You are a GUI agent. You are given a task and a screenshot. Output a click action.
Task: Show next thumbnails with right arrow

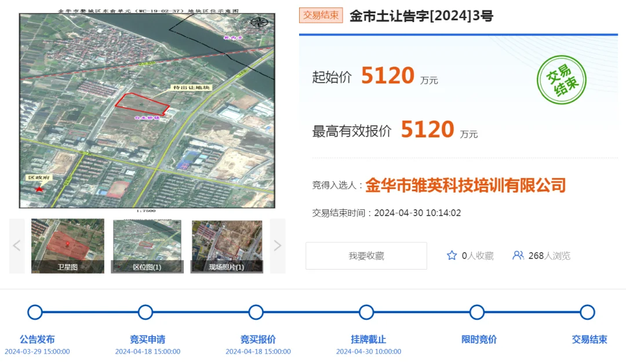tap(278, 246)
